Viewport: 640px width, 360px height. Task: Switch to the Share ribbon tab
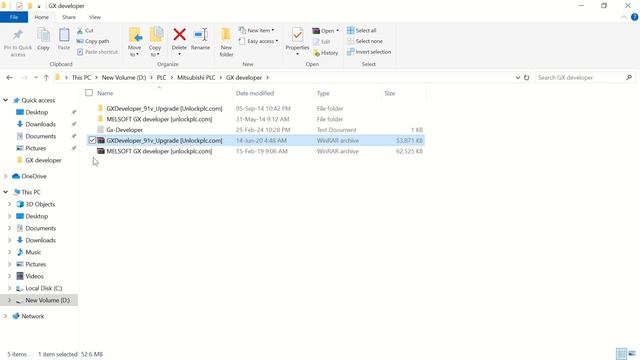tap(69, 17)
